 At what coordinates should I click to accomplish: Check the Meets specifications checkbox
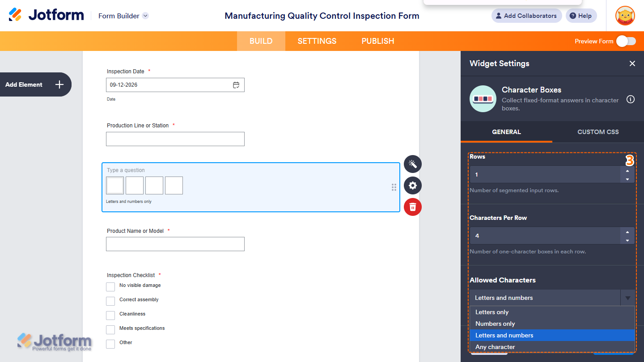point(110,329)
